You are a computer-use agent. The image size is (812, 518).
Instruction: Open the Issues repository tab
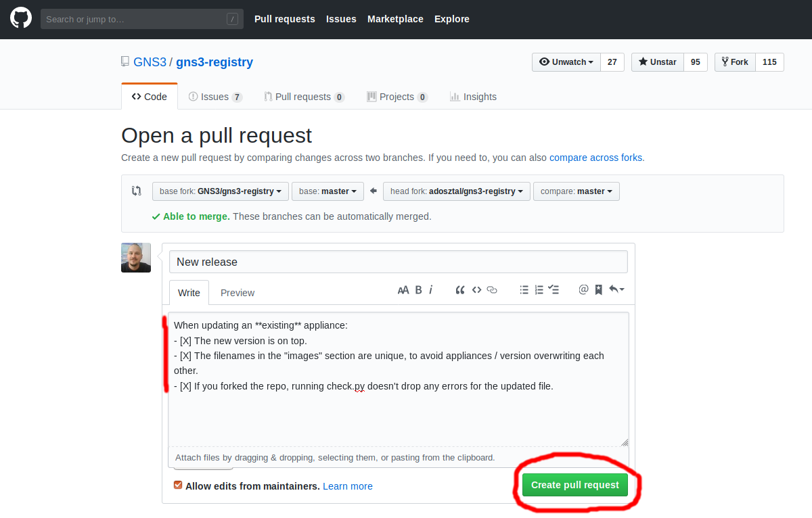pos(215,97)
